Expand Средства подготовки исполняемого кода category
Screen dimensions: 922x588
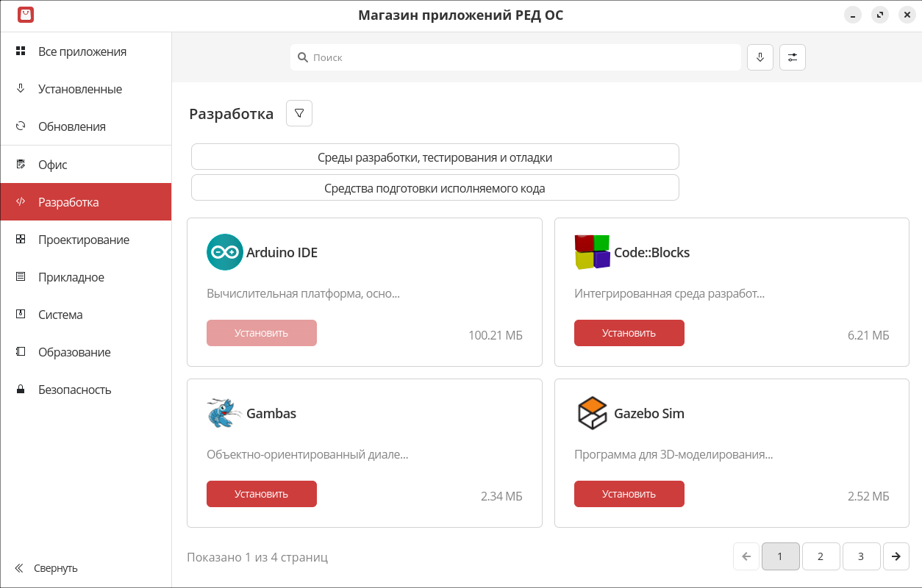435,188
